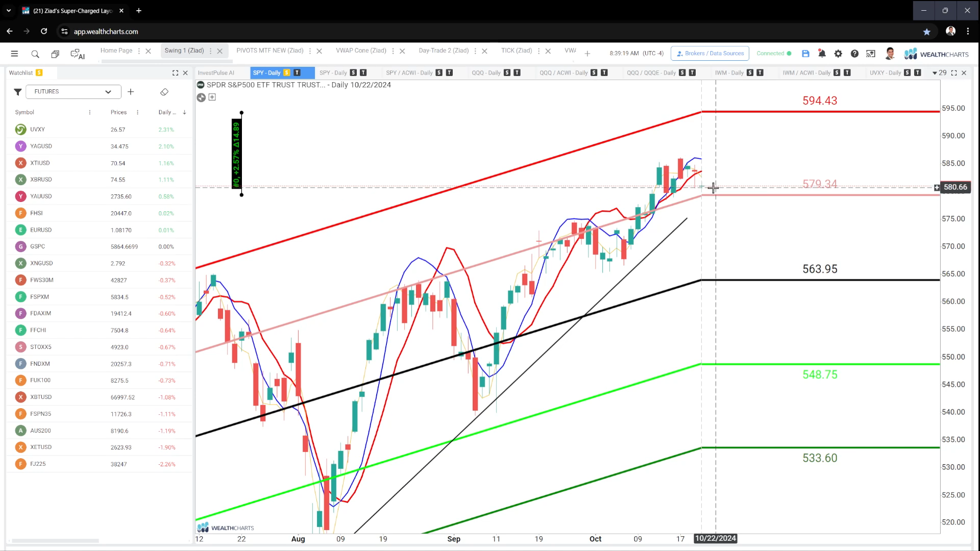Click the 548.75 green channel level label
This screenshot has width=980, height=551.
[820, 374]
